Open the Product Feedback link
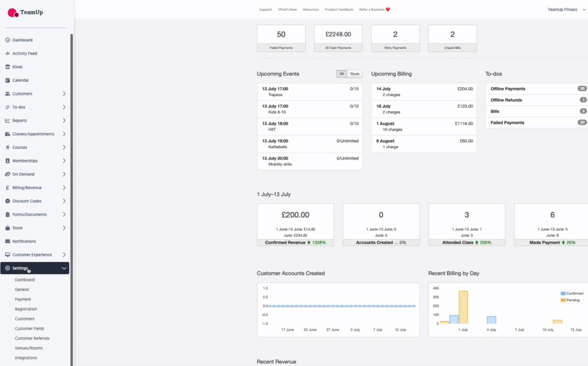 tap(339, 9)
